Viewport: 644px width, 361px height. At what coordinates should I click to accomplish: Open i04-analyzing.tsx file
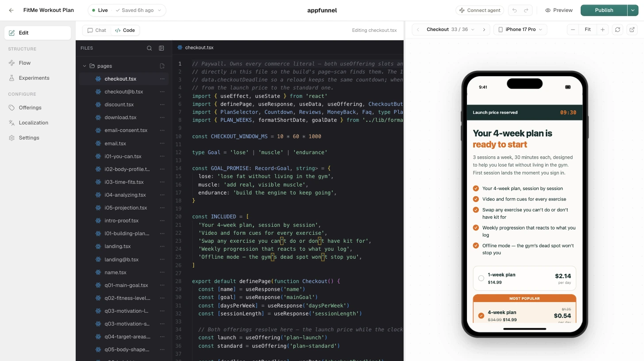(x=124, y=195)
